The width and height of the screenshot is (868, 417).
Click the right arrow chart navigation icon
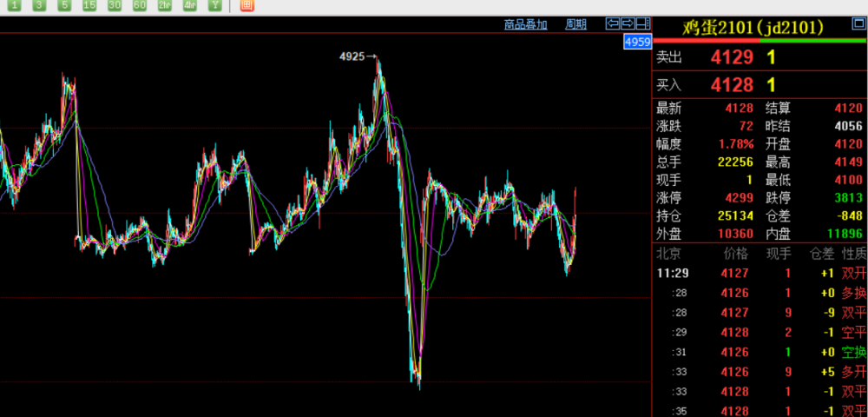(628, 23)
